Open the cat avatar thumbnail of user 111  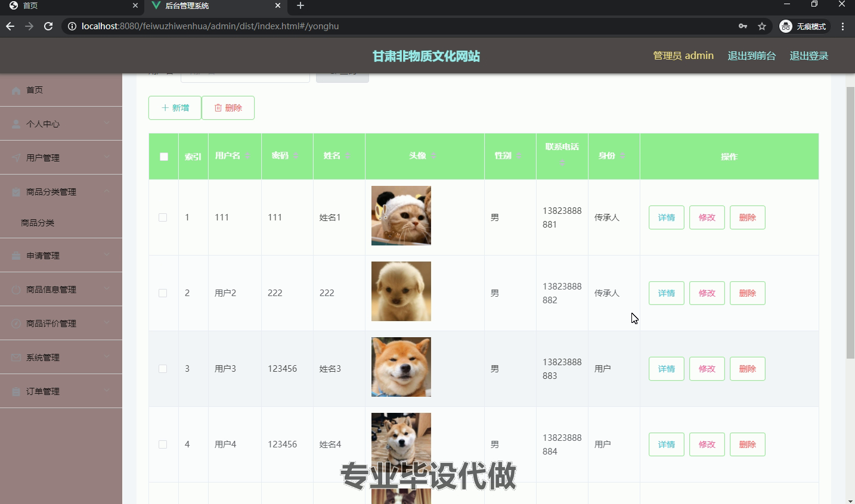pyautogui.click(x=401, y=216)
